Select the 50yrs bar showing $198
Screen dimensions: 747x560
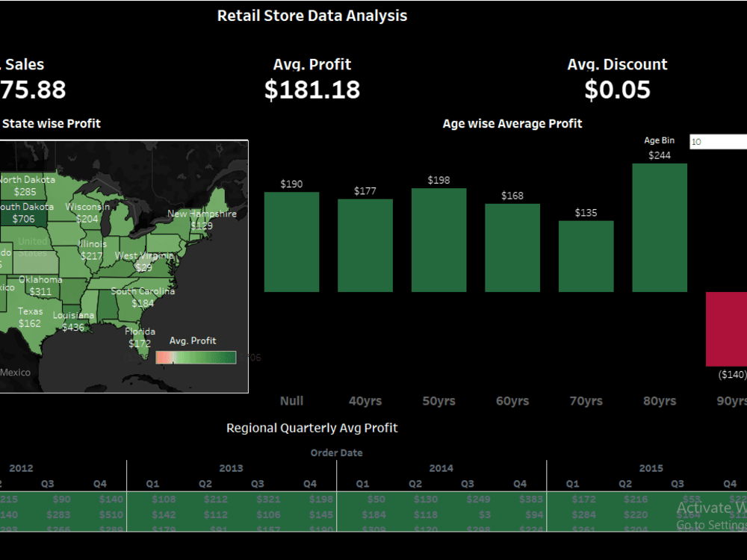click(x=438, y=239)
